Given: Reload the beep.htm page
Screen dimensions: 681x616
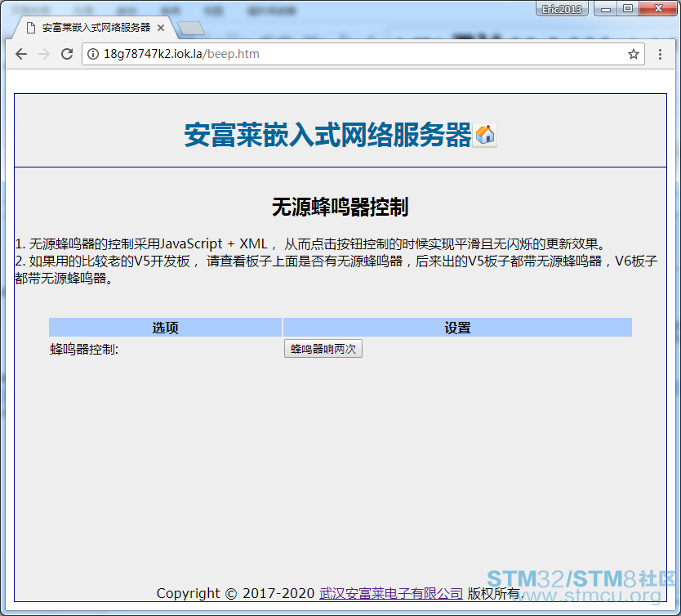Looking at the screenshot, I should [67, 54].
